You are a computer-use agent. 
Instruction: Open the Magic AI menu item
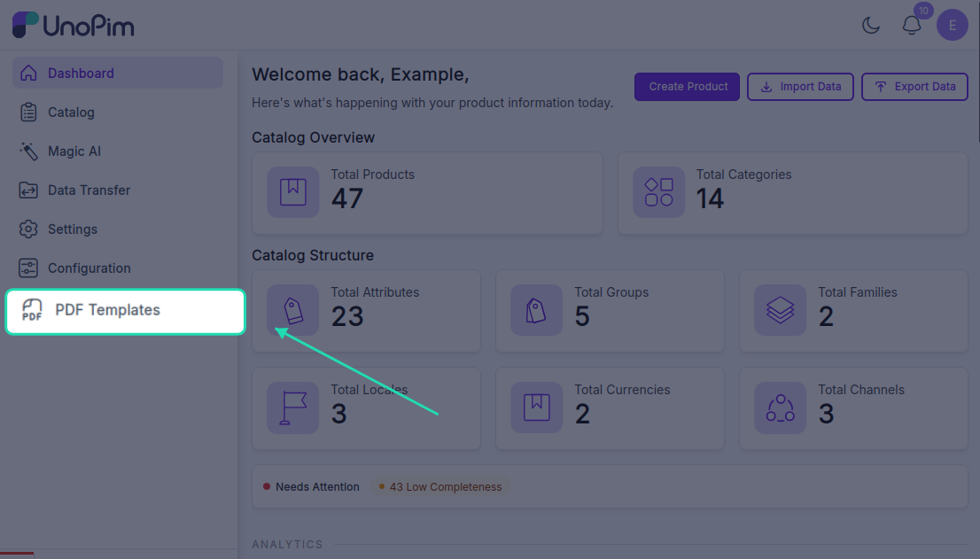click(118, 151)
